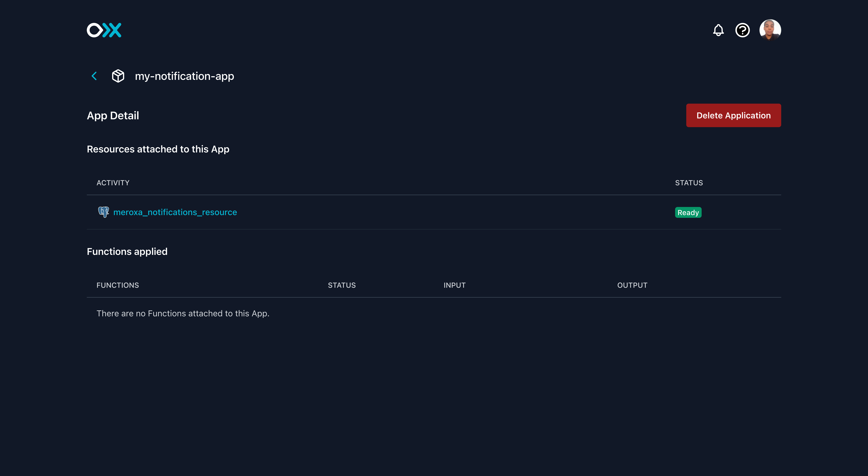Select the FUNCTIONS column header
This screenshot has height=476, width=868.
point(118,285)
